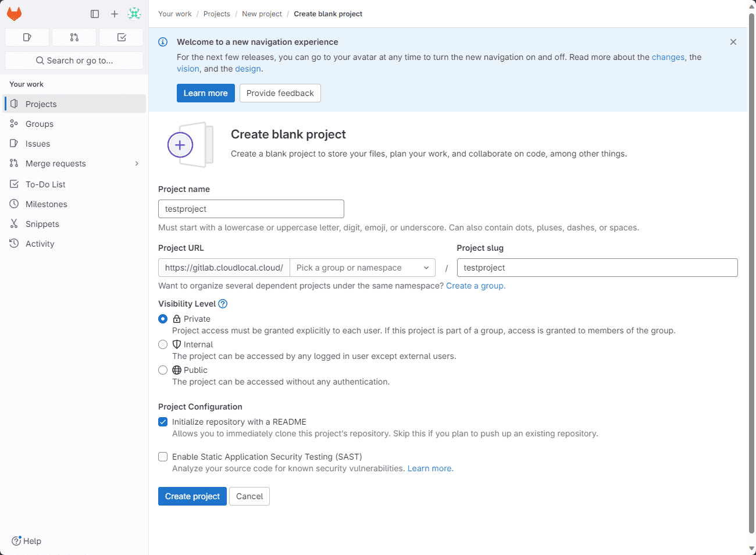Uncheck Initialize repository with a README
This screenshot has height=555, width=756.
[x=163, y=422]
